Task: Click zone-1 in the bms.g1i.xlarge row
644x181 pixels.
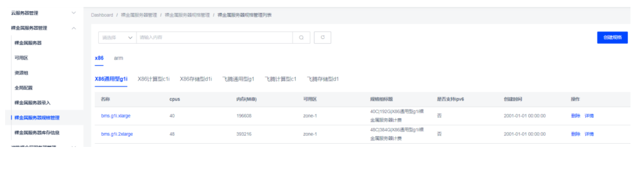Action: tap(310, 116)
